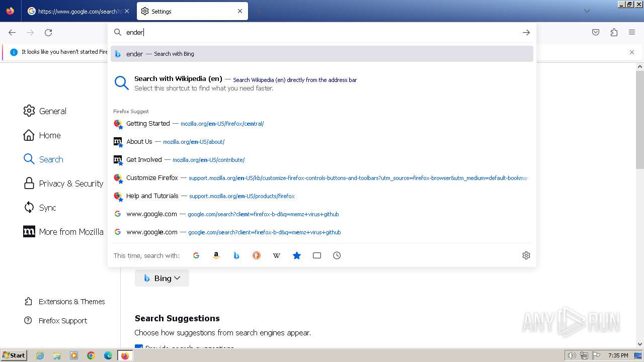Open Help and Tutorials suggestion
The width and height of the screenshot is (644, 362).
(x=322, y=196)
